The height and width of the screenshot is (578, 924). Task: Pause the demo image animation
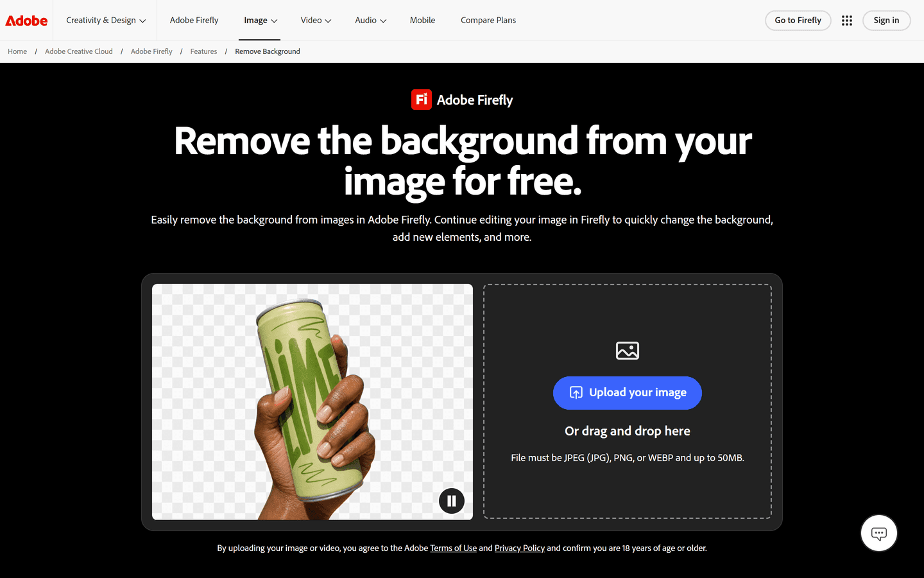point(452,501)
